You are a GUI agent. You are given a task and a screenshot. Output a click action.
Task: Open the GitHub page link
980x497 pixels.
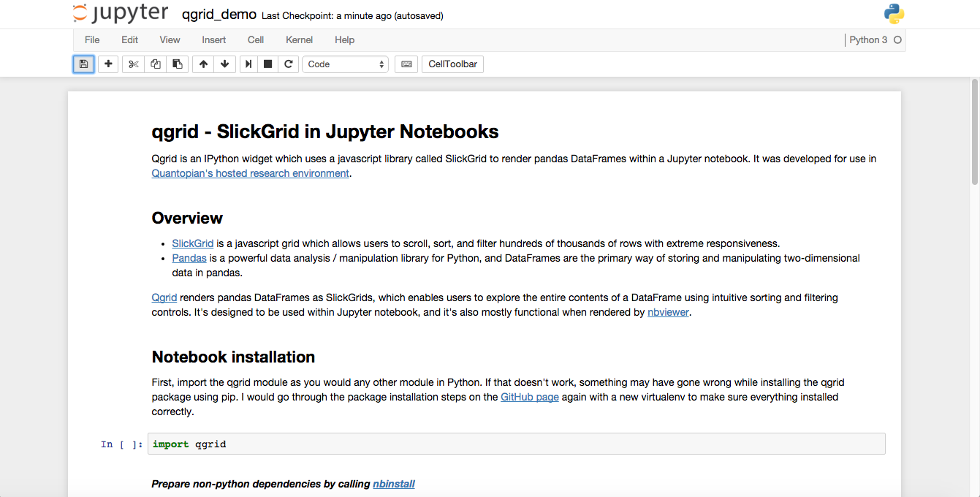(x=530, y=397)
